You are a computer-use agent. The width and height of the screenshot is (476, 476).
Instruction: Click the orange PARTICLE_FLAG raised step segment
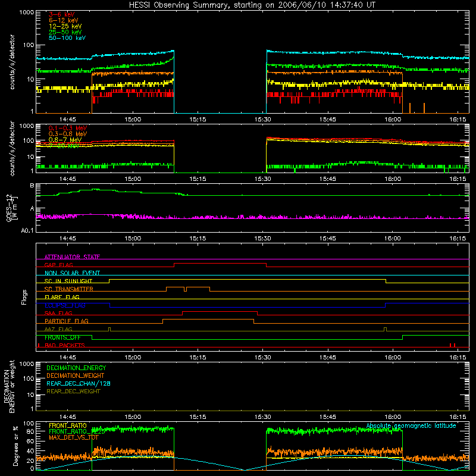208,320
